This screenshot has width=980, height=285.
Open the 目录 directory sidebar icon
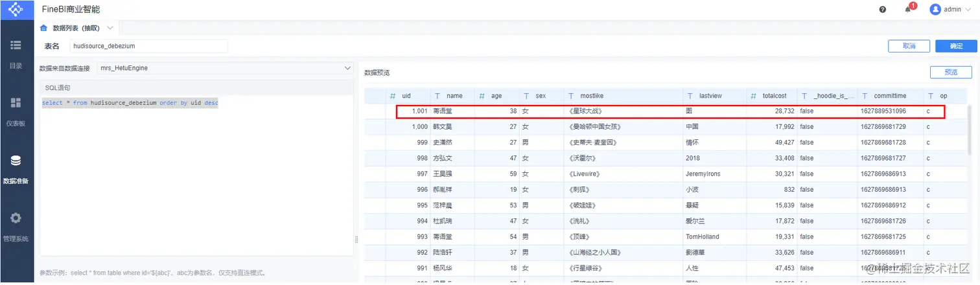tap(16, 45)
